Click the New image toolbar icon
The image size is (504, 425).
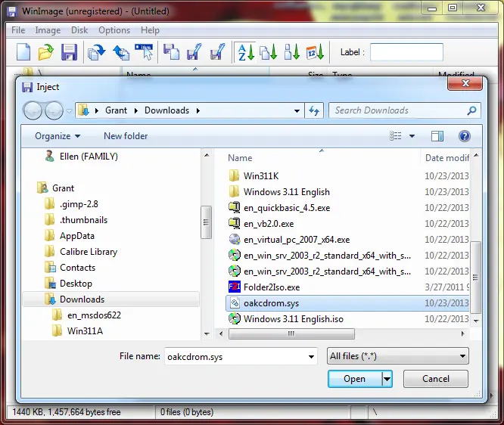click(23, 51)
